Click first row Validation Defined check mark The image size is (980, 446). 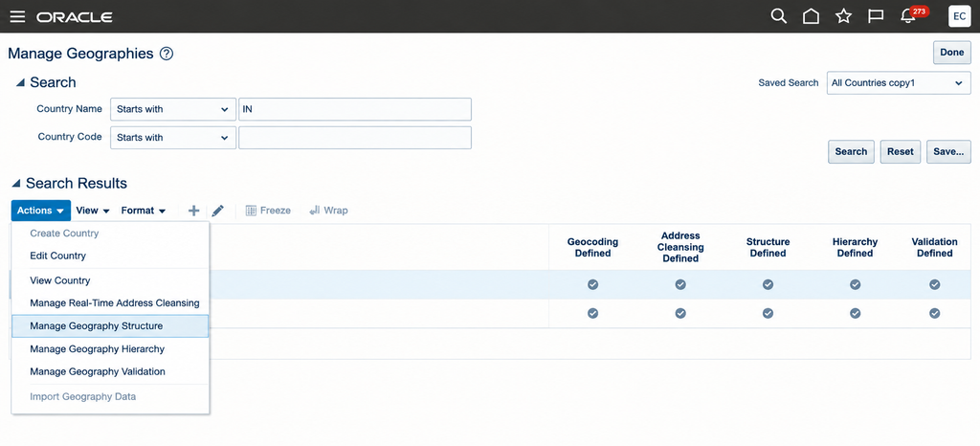tap(934, 284)
